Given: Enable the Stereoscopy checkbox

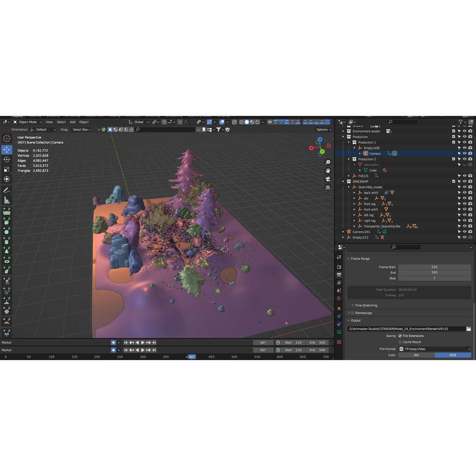Looking at the screenshot, I should tap(353, 312).
